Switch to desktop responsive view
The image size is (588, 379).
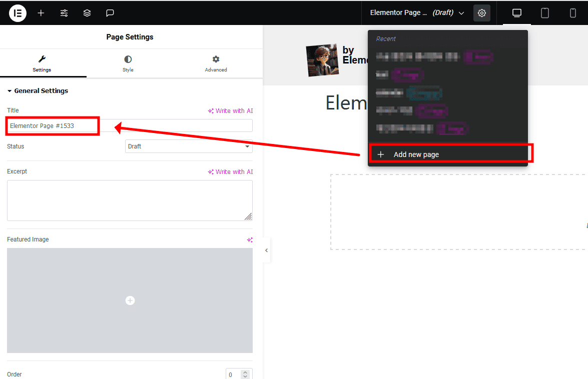point(517,13)
